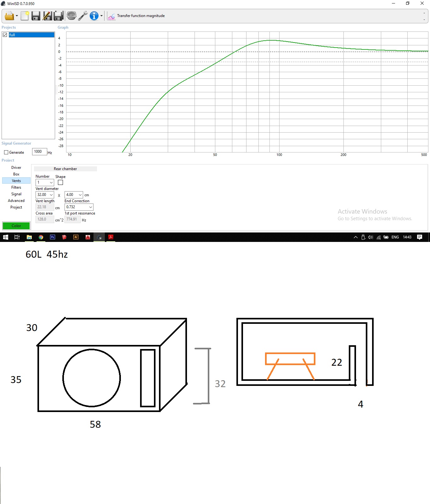Expand the open-project dropdown arrow
430x504 pixels.
[17, 16]
